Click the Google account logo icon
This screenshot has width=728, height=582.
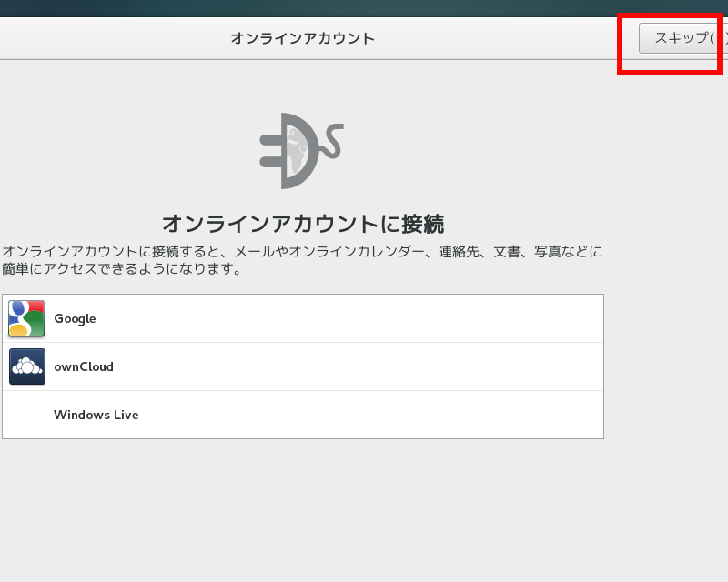(26, 318)
